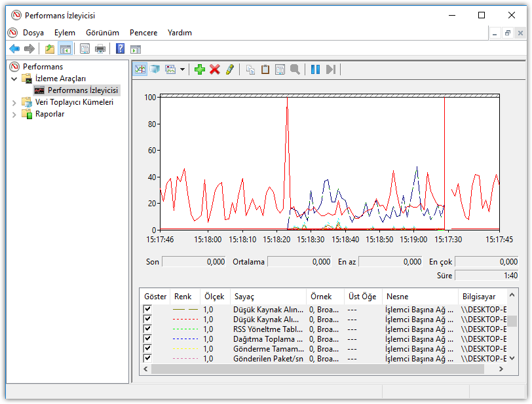Click the Zoom magnifier icon
Image resolution: width=532 pixels, height=404 pixels.
[296, 69]
